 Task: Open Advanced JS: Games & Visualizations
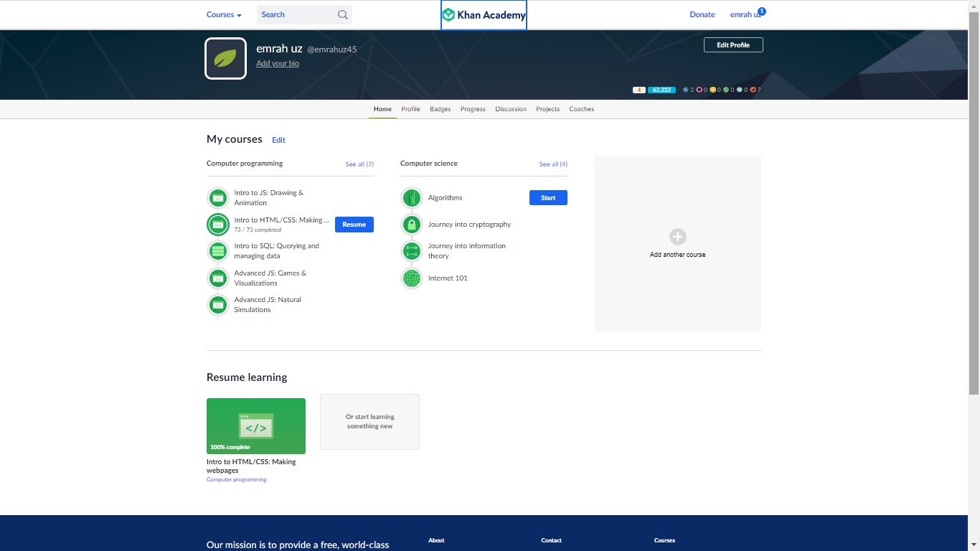point(270,278)
